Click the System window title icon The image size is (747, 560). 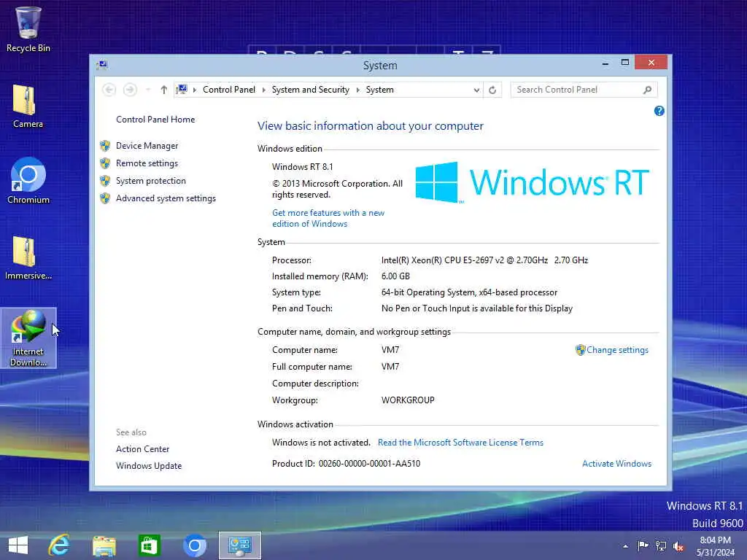click(102, 65)
